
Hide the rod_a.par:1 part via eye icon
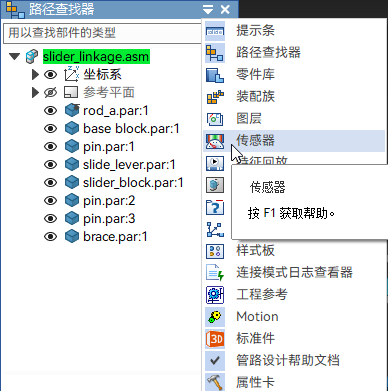coord(50,111)
